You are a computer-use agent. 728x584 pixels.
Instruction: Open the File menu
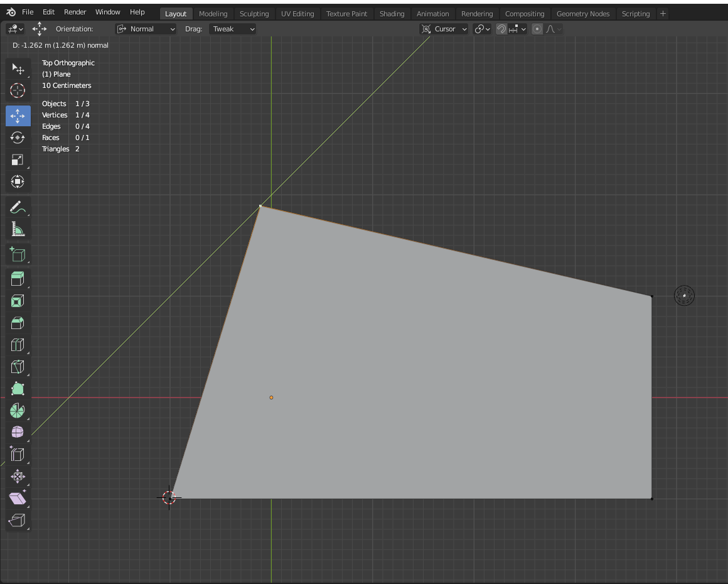28,12
